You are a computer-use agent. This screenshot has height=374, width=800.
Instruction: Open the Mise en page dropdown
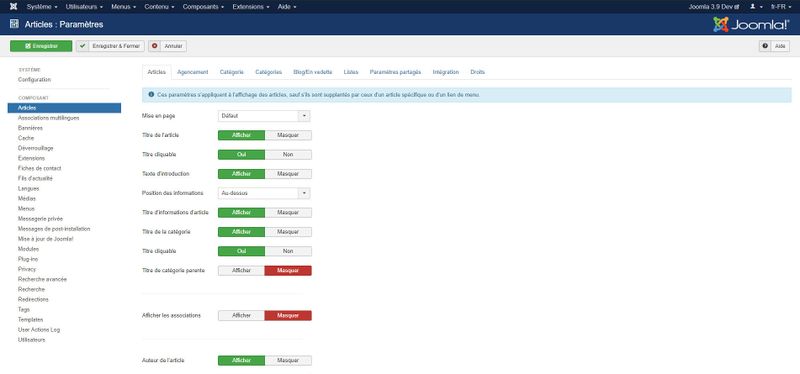[x=264, y=116]
